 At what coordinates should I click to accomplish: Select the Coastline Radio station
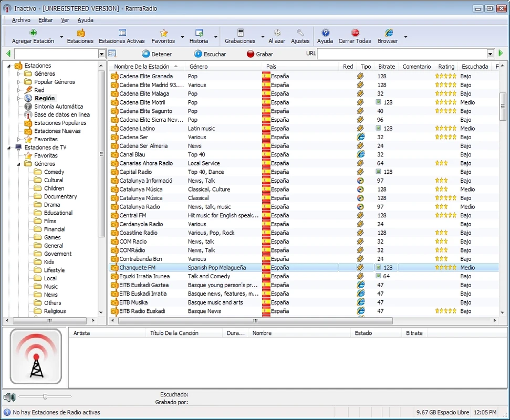point(304,233)
